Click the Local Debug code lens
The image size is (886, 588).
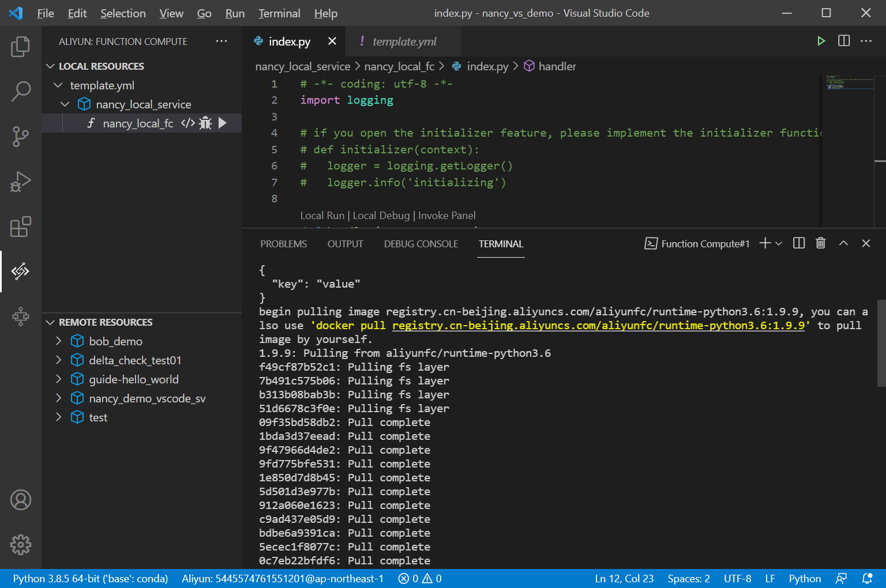click(381, 216)
